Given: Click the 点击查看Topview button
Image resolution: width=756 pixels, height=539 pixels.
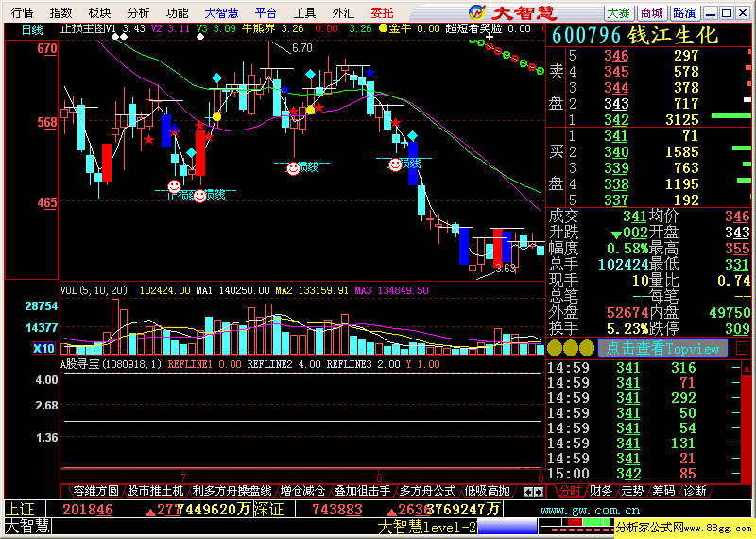Looking at the screenshot, I should [662, 348].
